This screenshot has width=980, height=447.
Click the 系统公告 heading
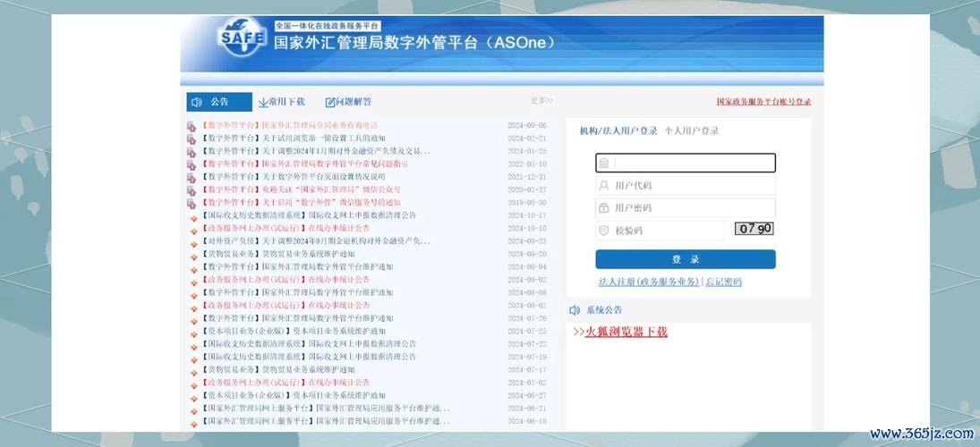(x=604, y=310)
